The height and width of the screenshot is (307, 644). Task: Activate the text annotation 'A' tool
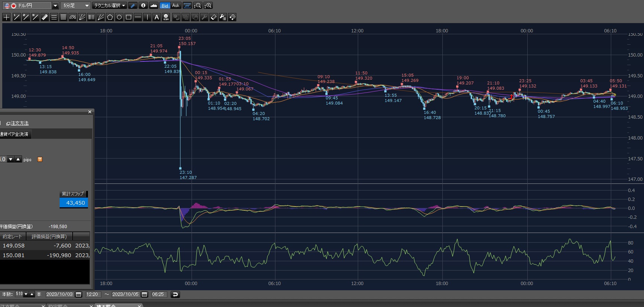point(157,17)
